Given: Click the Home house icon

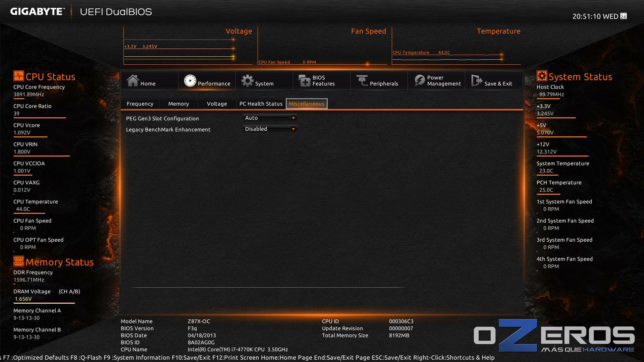Looking at the screenshot, I should pyautogui.click(x=132, y=80).
